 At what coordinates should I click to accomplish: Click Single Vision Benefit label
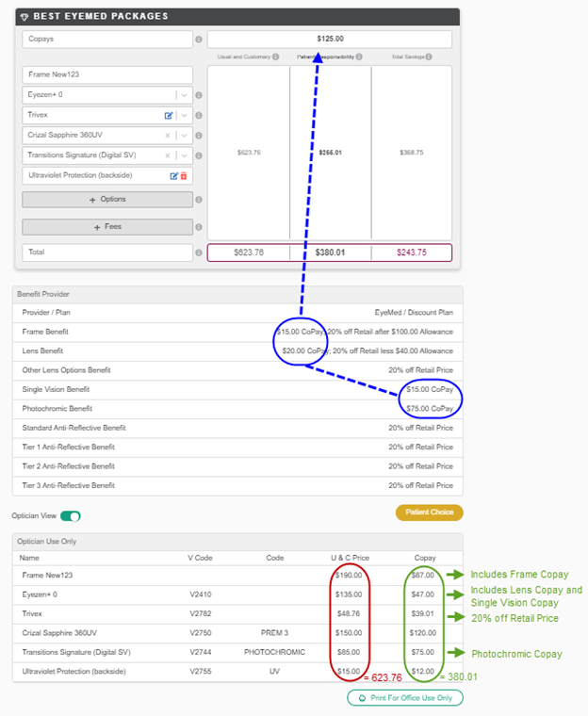pos(56,389)
